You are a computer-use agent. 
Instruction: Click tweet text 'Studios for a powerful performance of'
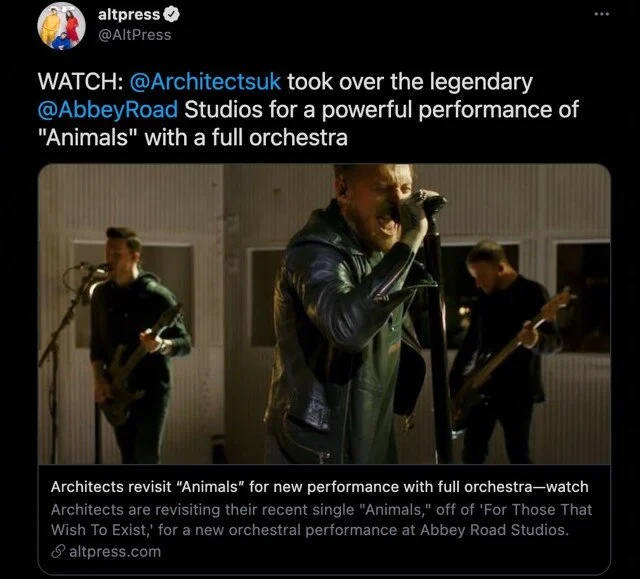382,109
